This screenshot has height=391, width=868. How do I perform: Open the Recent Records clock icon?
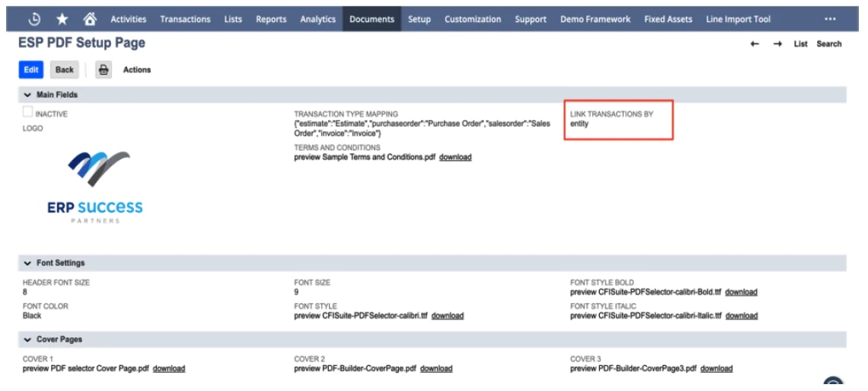[x=34, y=19]
